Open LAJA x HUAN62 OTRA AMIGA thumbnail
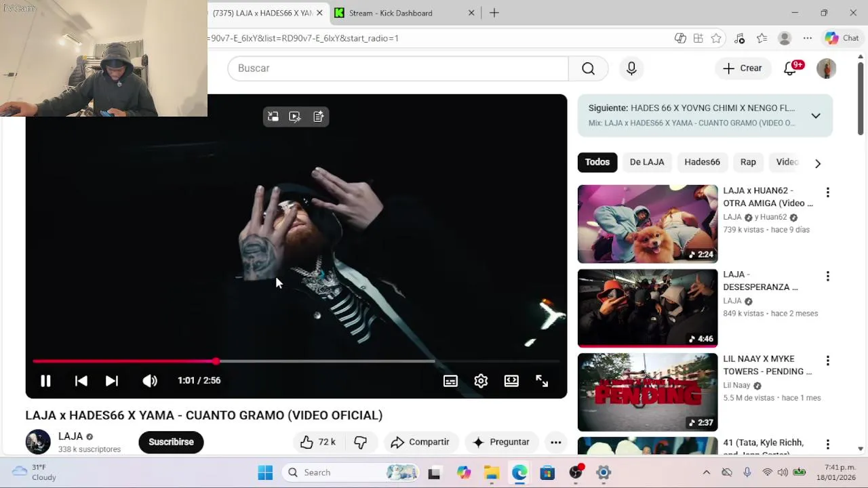The width and height of the screenshot is (868, 488). pos(648,224)
